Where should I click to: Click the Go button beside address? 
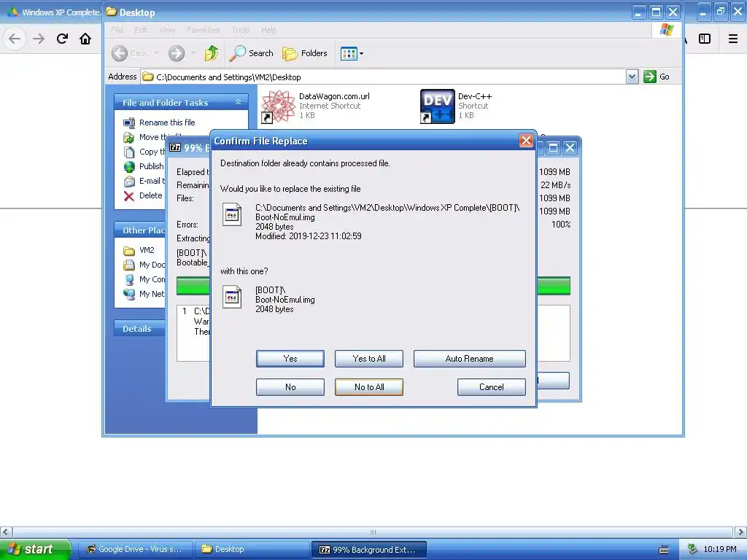pos(657,77)
